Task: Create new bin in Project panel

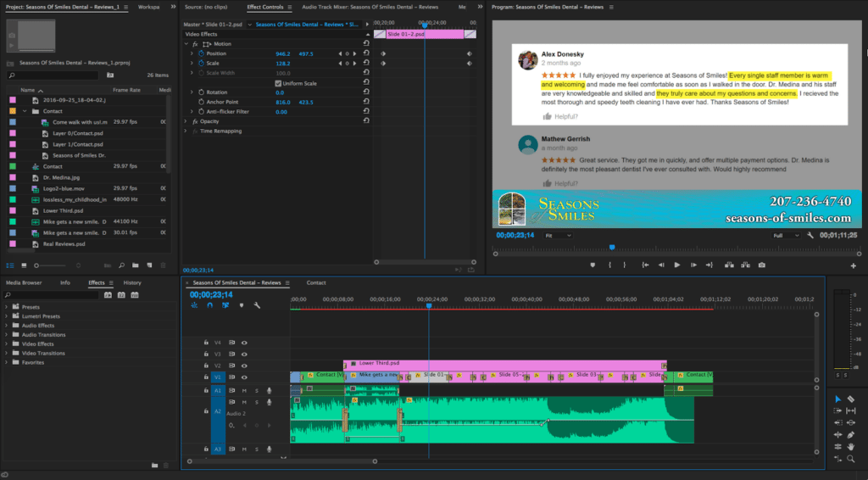Action: pyautogui.click(x=135, y=265)
